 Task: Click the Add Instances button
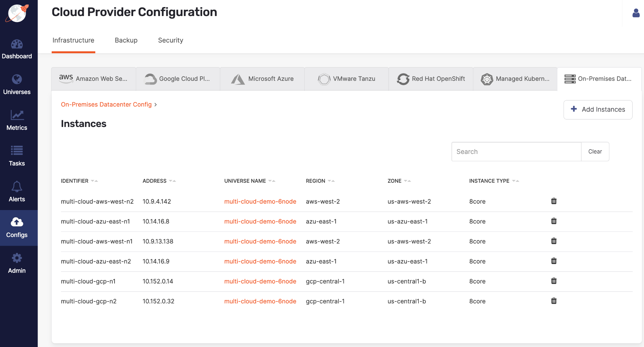pyautogui.click(x=597, y=109)
